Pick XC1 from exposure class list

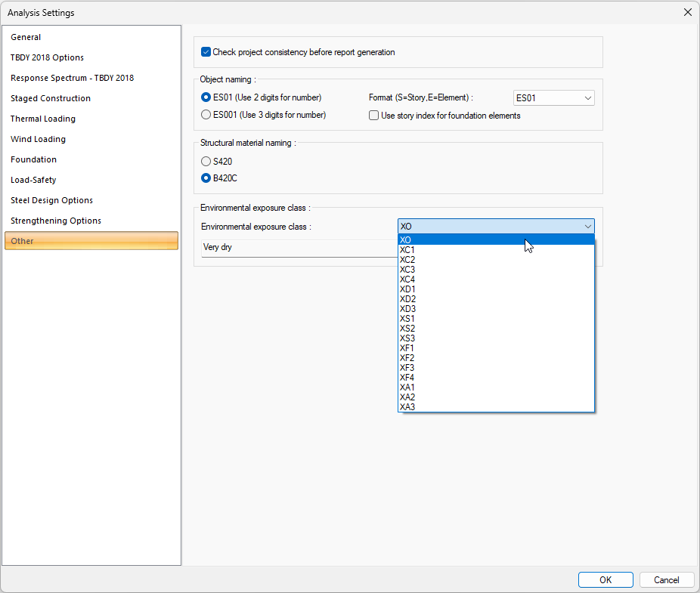pyautogui.click(x=407, y=250)
